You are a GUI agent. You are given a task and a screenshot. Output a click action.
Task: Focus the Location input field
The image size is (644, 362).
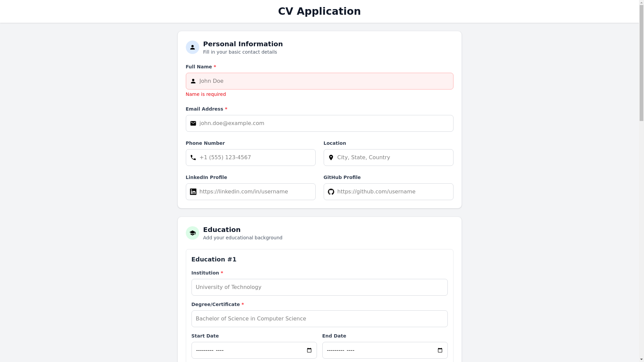388,158
